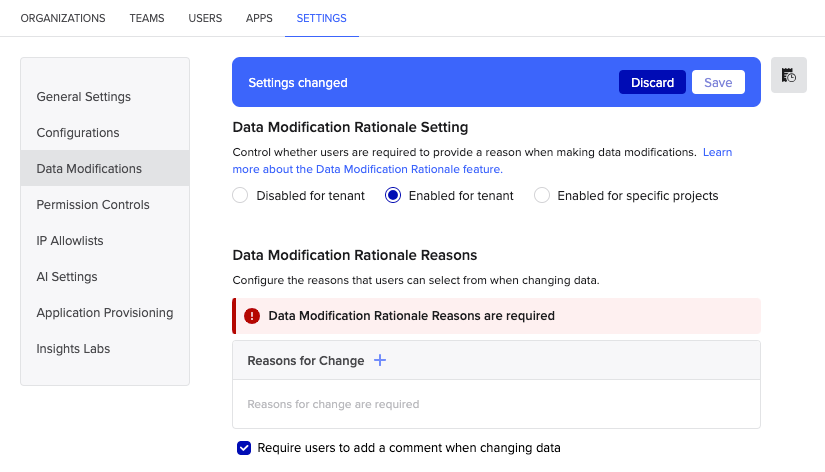Image resolution: width=825 pixels, height=472 pixels.
Task: Click the red error alert icon
Action: click(252, 316)
